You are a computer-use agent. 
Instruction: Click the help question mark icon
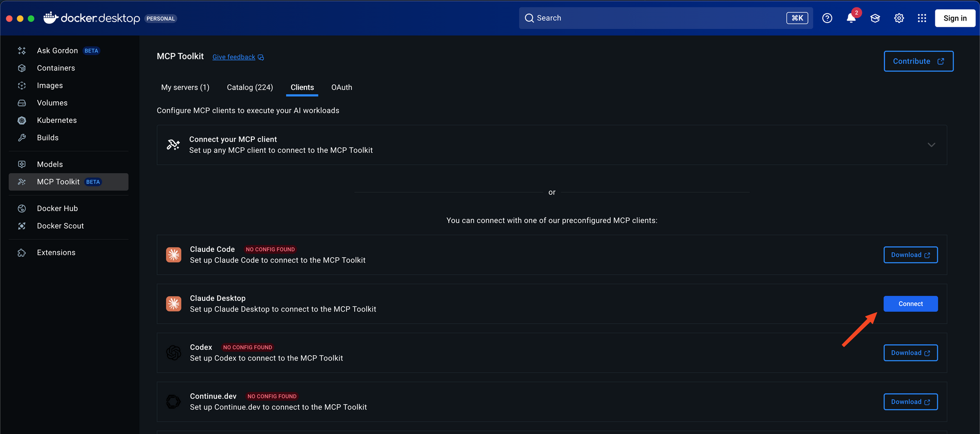coord(827,18)
